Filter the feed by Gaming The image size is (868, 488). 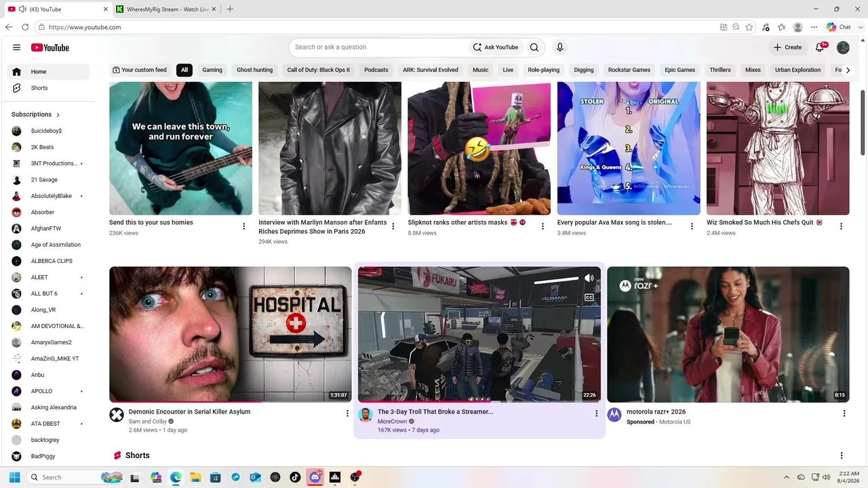point(212,70)
